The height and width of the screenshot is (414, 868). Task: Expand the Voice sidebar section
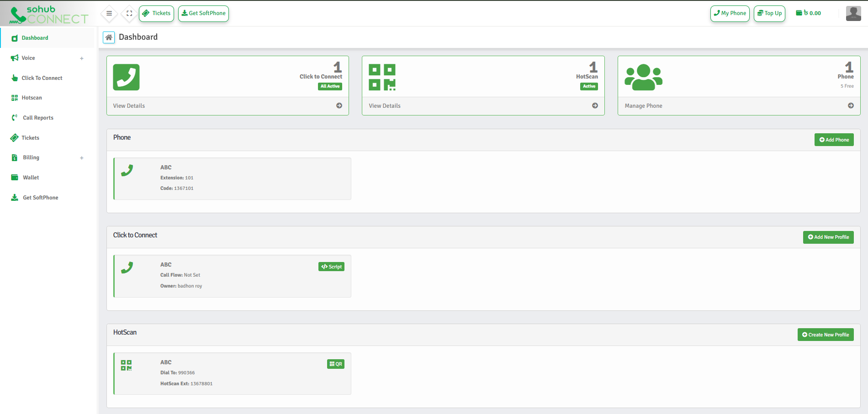[x=82, y=58]
